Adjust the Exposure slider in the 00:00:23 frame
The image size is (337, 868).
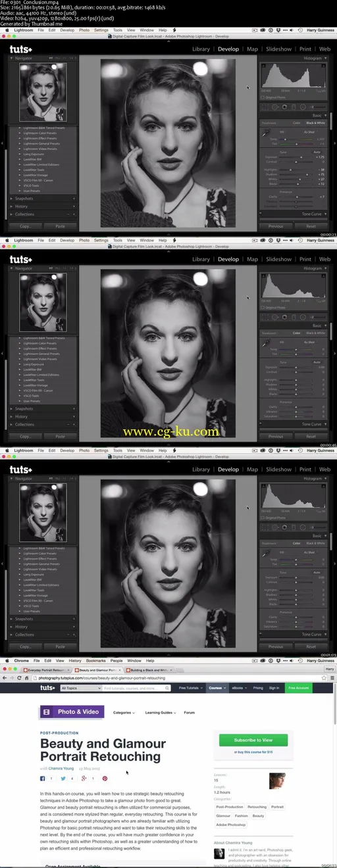point(301,157)
